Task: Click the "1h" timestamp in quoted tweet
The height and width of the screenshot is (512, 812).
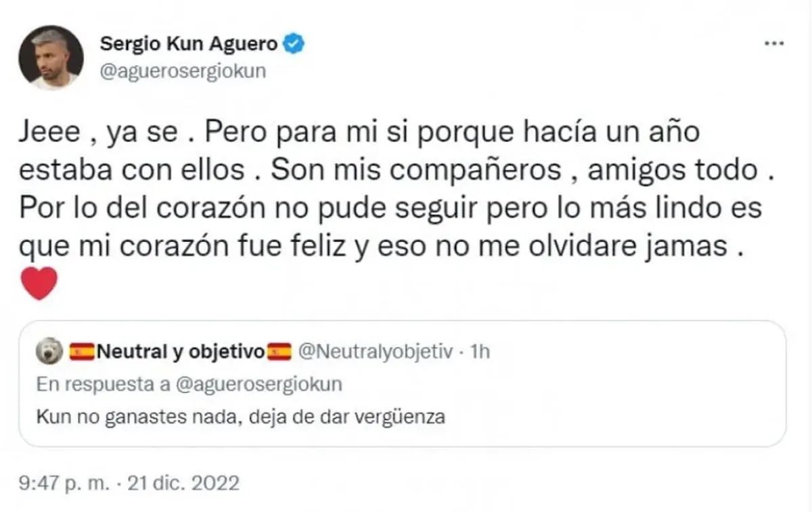Action: click(x=479, y=351)
